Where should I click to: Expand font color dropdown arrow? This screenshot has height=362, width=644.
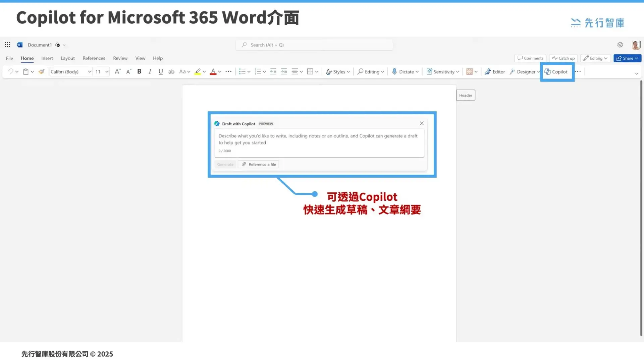[220, 72]
